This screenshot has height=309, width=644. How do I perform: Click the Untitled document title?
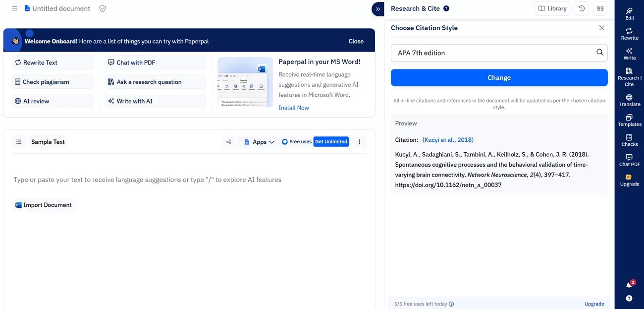tap(61, 8)
